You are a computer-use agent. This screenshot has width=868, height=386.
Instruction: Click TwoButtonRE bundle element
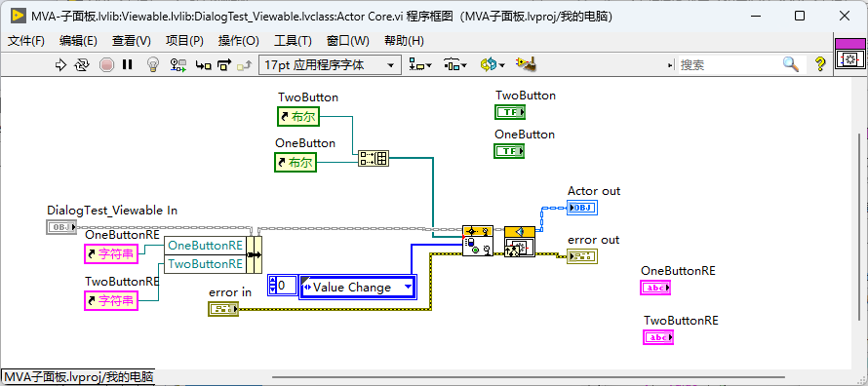tap(206, 264)
